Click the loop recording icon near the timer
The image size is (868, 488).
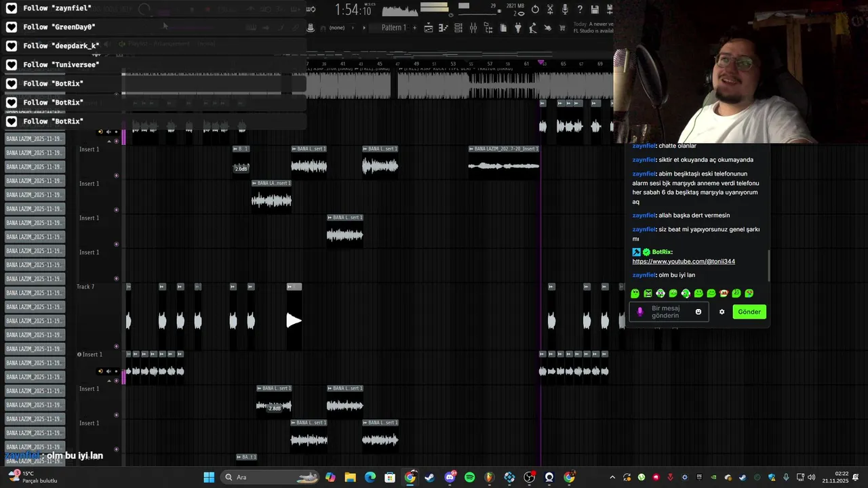coord(311,9)
